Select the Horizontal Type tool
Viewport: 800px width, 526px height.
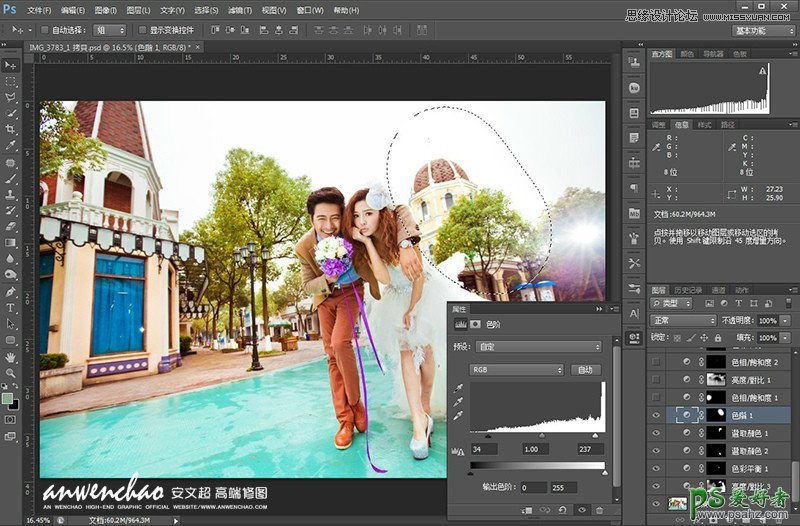(x=11, y=308)
